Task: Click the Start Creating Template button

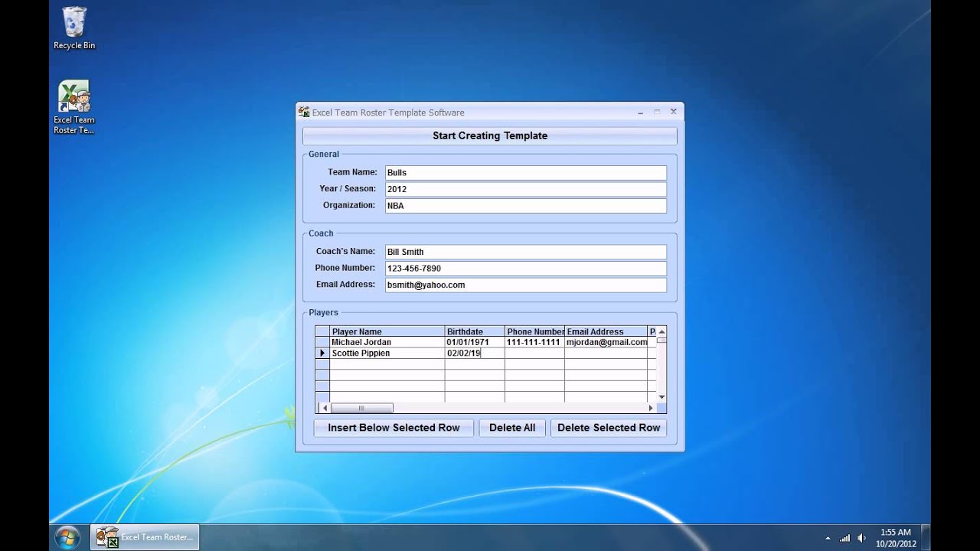Action: pos(490,135)
